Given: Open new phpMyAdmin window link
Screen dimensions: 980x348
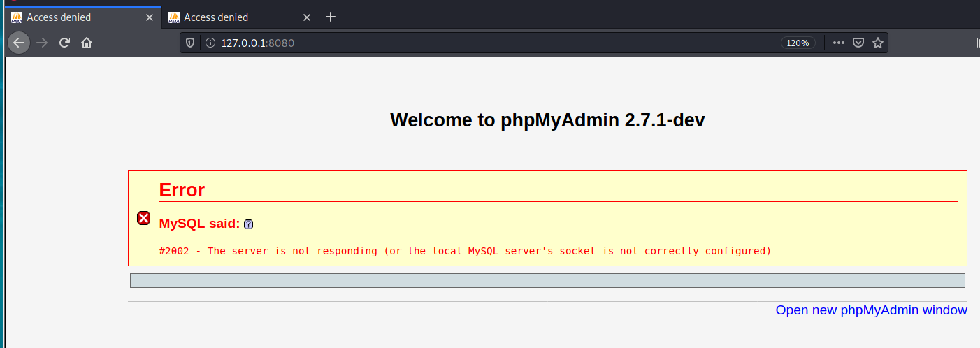Looking at the screenshot, I should click(x=872, y=310).
